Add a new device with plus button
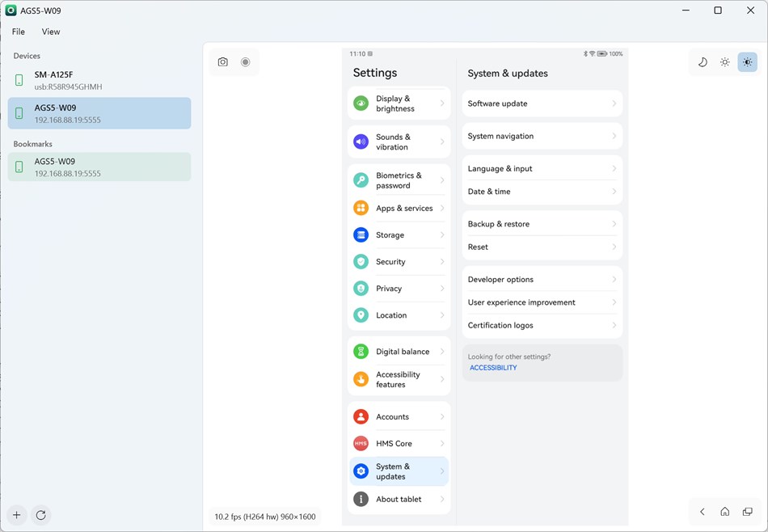Viewport: 768px width, 532px height. (17, 515)
